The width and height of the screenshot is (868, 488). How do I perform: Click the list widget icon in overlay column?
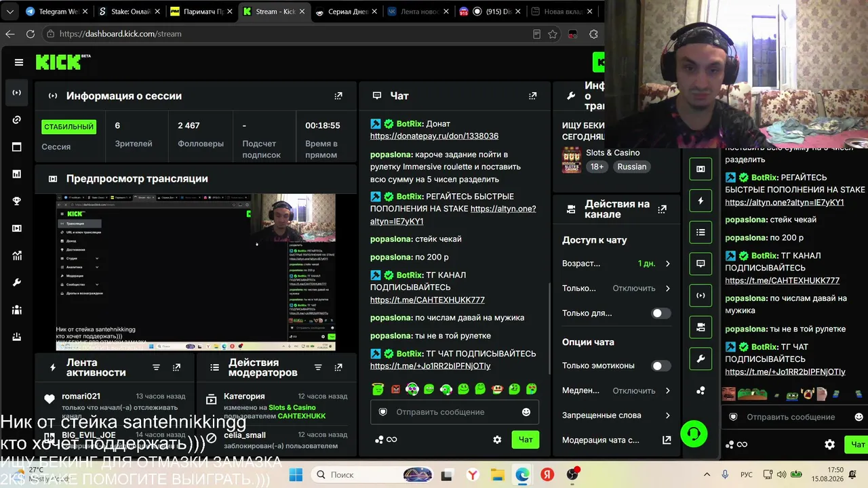coord(701,232)
